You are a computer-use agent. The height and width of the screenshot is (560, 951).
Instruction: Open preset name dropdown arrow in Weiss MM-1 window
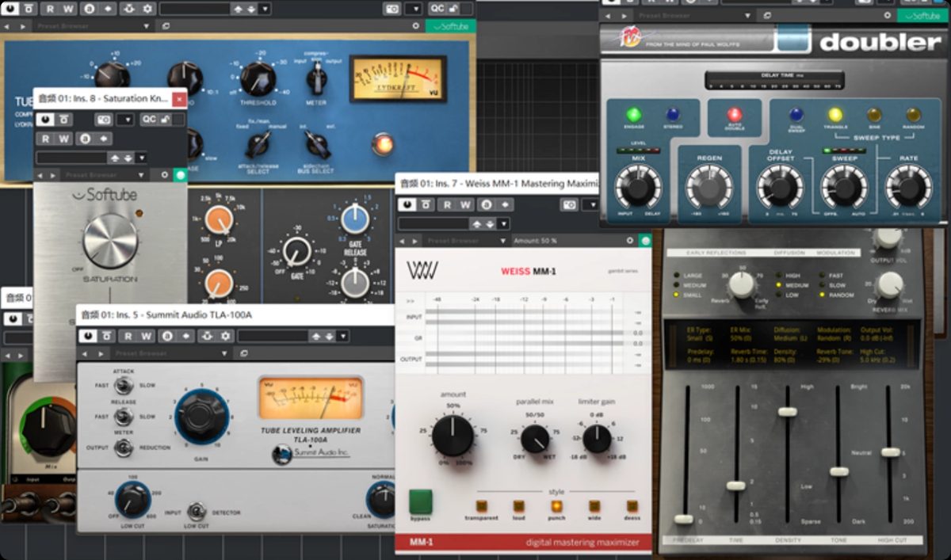[x=503, y=223]
